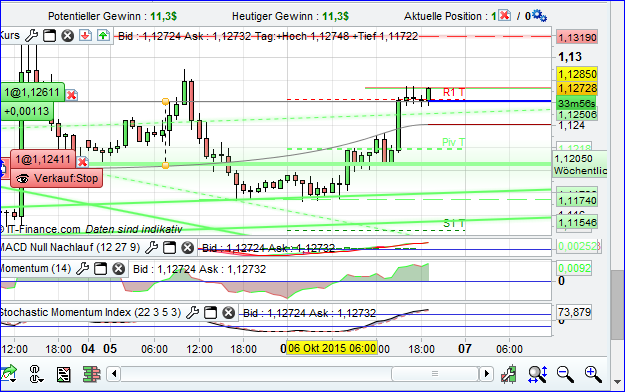Select the red 1@1,12411 order label
The image size is (625, 392).
point(43,160)
